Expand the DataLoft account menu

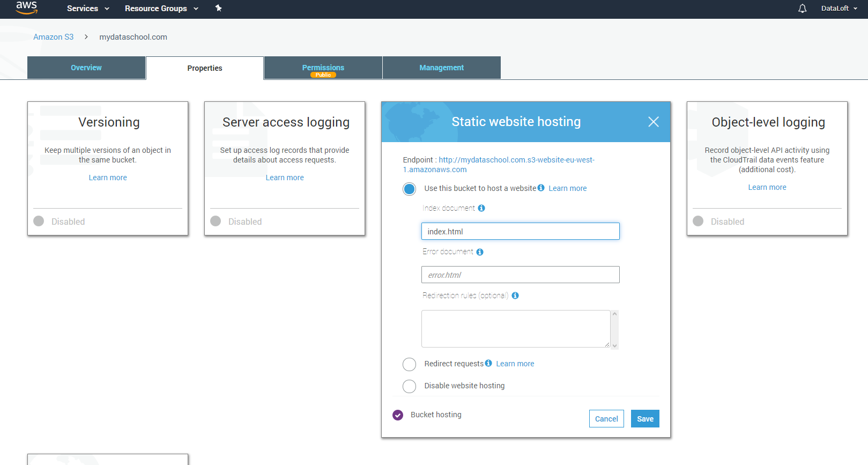coord(839,9)
